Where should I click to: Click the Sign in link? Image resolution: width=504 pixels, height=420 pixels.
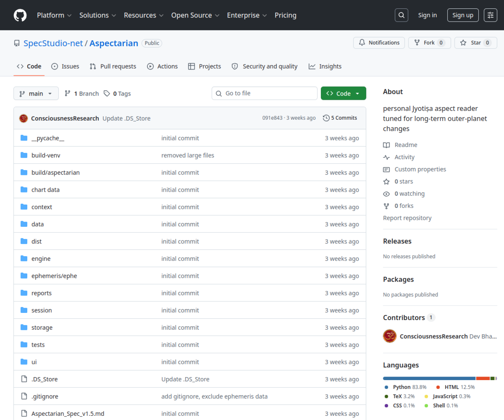coord(427,15)
